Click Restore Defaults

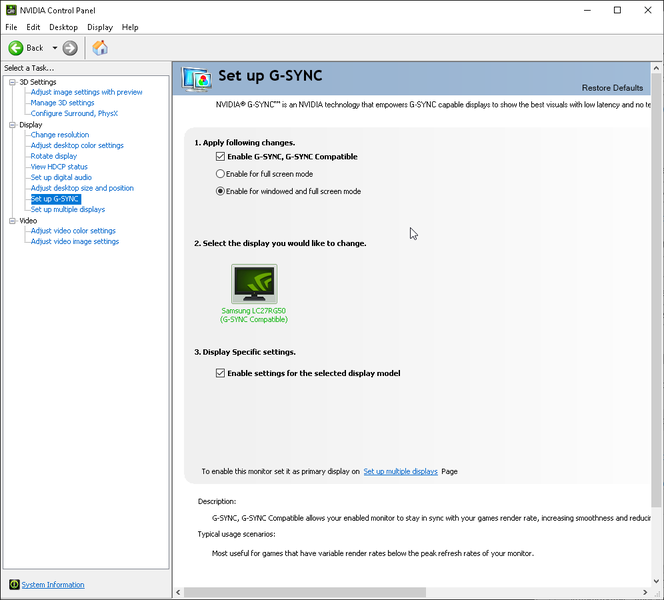[x=612, y=88]
